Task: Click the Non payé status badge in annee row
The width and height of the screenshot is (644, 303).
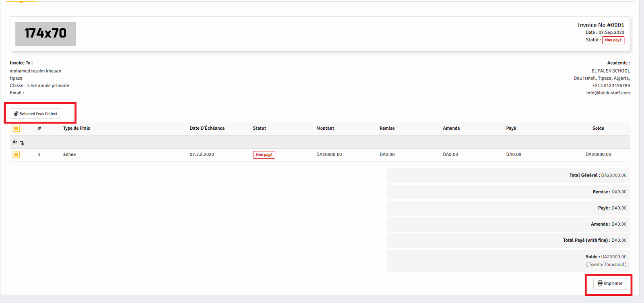Action: click(264, 155)
